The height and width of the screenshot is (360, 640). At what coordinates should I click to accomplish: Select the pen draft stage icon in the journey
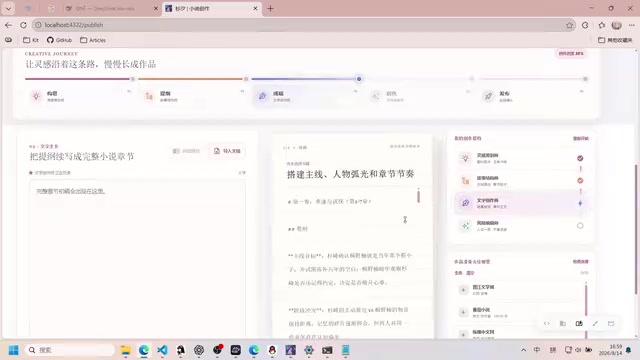pos(262,96)
